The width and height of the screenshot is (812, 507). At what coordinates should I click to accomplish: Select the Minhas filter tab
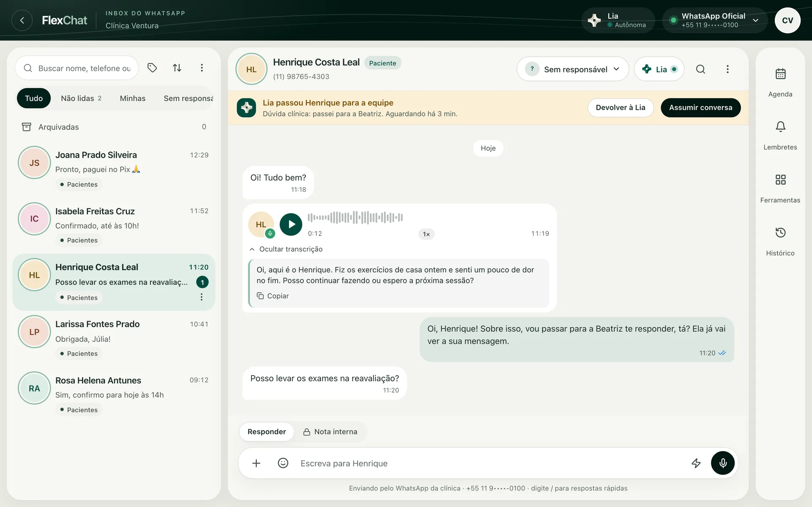[132, 98]
